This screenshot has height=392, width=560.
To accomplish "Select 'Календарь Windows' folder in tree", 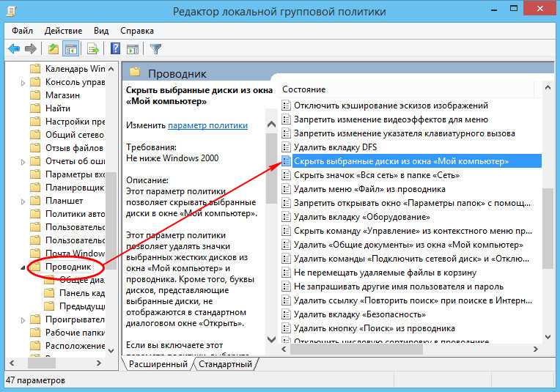I will point(75,69).
